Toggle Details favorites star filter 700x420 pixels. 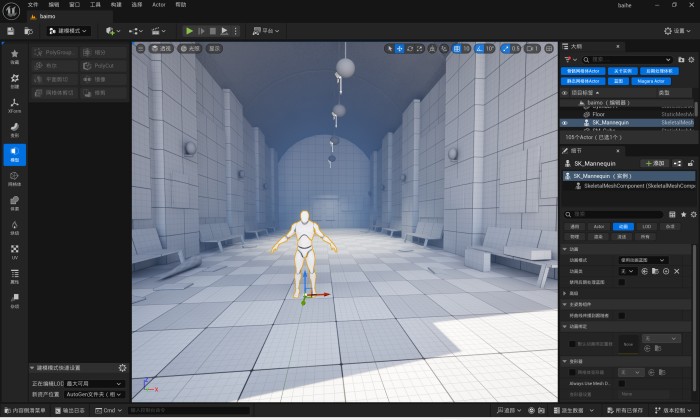pos(683,214)
